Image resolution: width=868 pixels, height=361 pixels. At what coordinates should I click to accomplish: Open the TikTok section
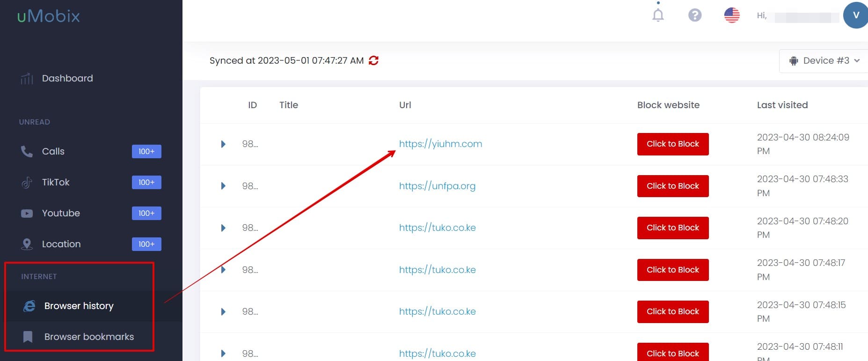click(56, 182)
